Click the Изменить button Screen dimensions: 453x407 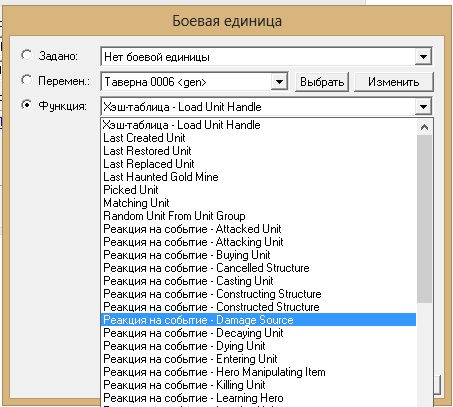coord(394,82)
